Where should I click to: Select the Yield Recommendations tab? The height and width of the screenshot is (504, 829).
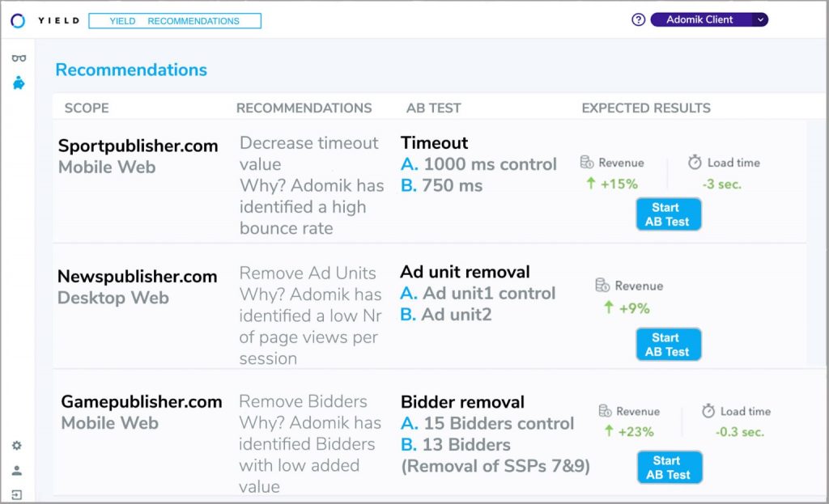click(175, 21)
